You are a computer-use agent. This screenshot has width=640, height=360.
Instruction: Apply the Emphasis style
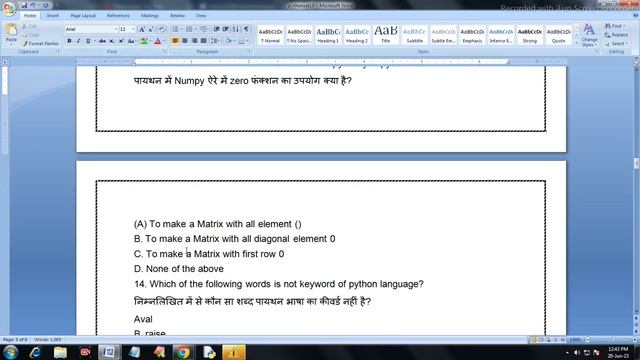click(472, 35)
